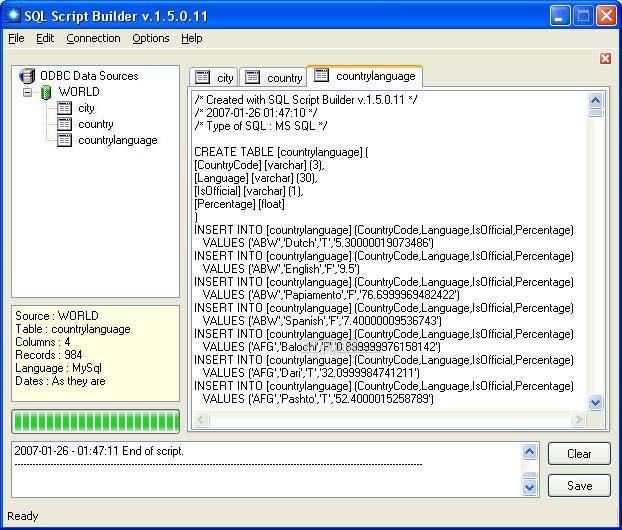The height and width of the screenshot is (530, 622).
Task: Click VALUES line containing 'Balochi'
Action: (x=321, y=347)
